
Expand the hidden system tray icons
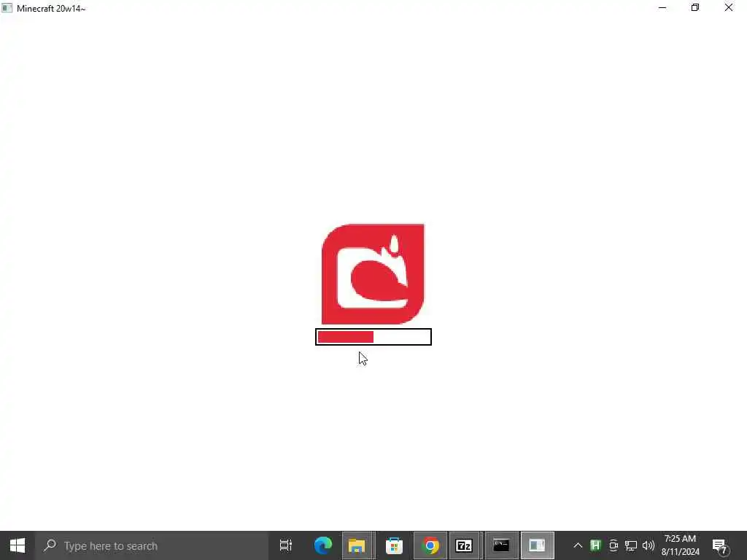coord(578,545)
